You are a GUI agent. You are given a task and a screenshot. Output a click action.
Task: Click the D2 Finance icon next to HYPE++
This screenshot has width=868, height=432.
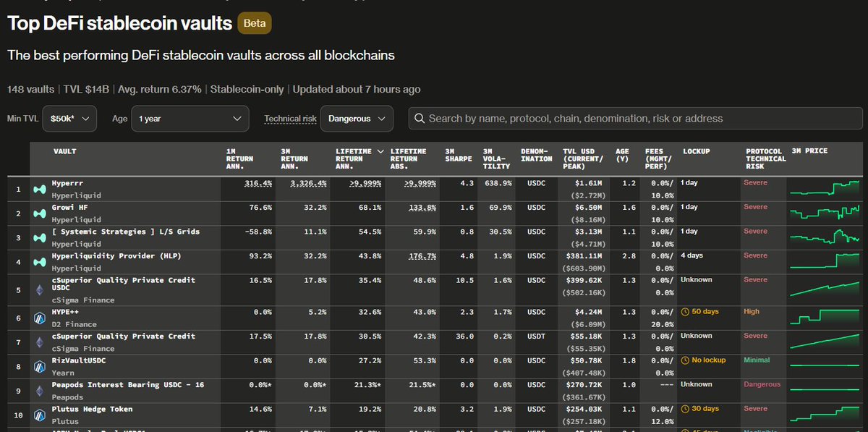click(x=40, y=317)
